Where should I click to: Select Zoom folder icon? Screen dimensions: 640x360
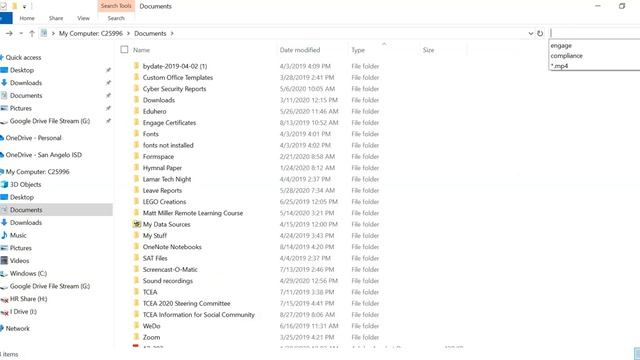click(136, 337)
